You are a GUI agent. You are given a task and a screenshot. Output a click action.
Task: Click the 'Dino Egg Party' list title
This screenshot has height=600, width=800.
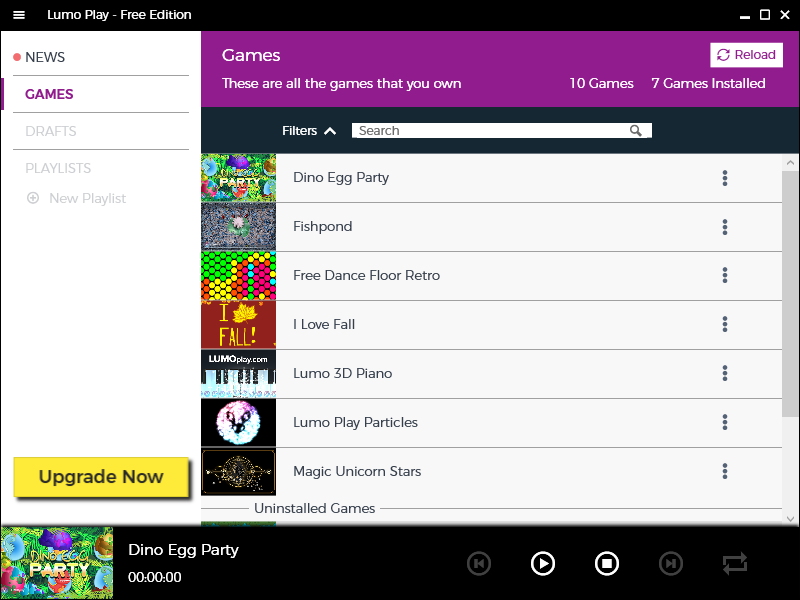pyautogui.click(x=341, y=178)
